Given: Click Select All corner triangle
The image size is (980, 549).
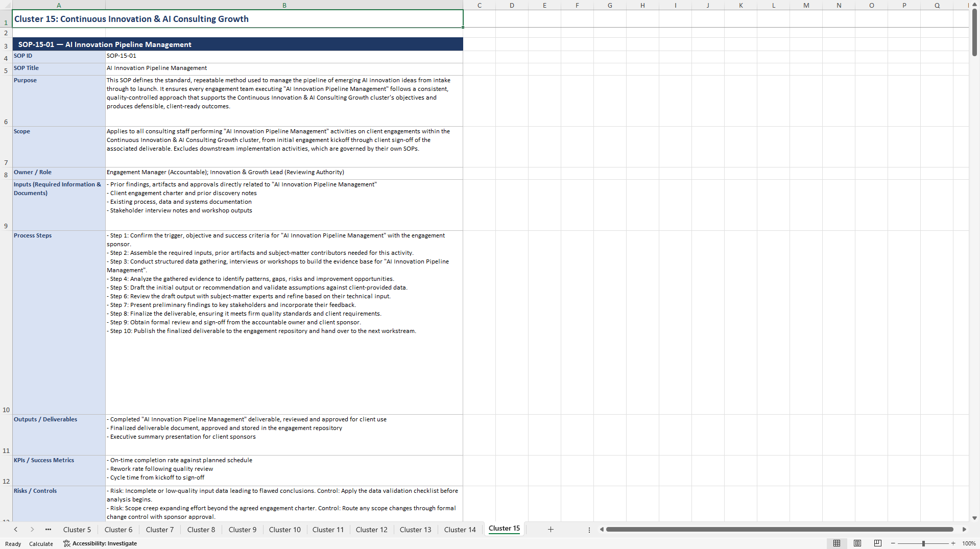Looking at the screenshot, I should pyautogui.click(x=6, y=5).
